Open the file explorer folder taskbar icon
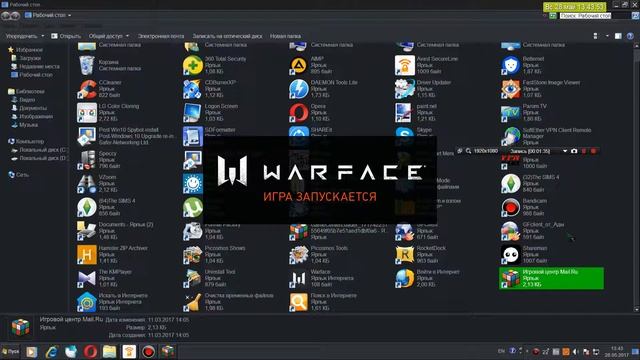The image size is (640, 360). pyautogui.click(x=109, y=351)
